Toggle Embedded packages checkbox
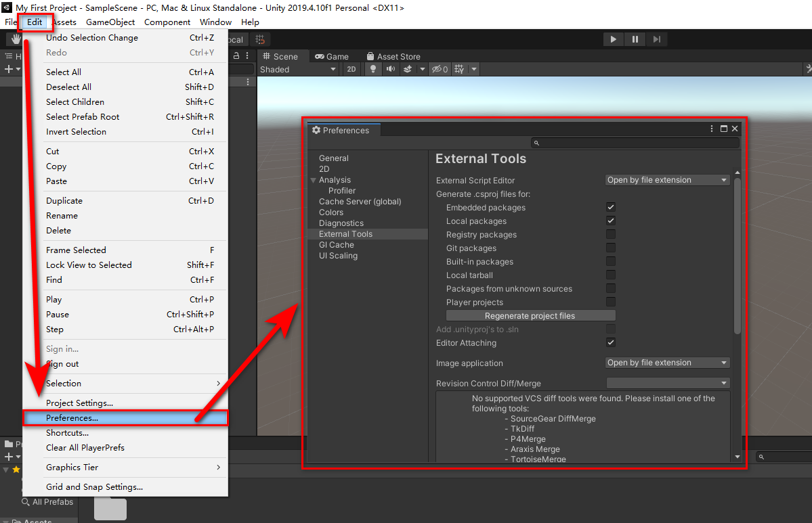 pyautogui.click(x=611, y=207)
